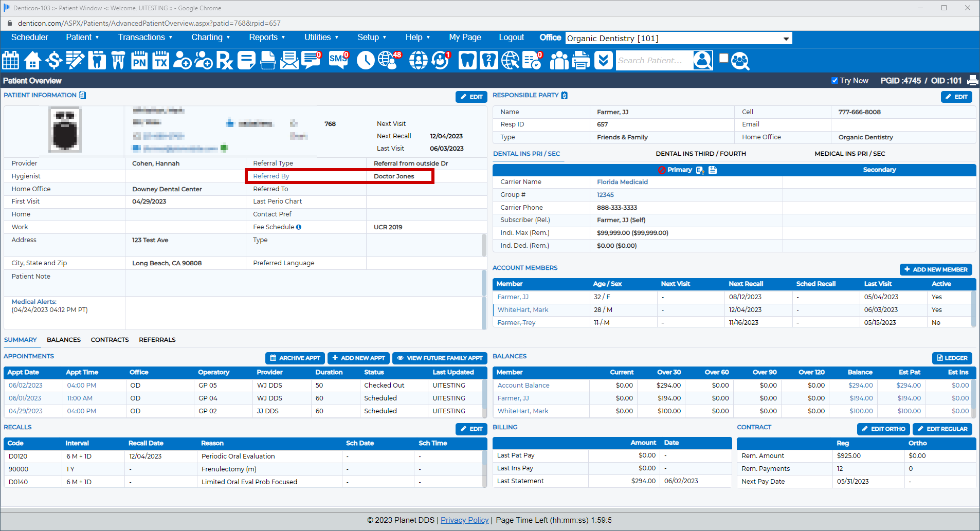Image resolution: width=980 pixels, height=531 pixels.
Task: Switch to the Contracts tab
Action: (x=110, y=340)
